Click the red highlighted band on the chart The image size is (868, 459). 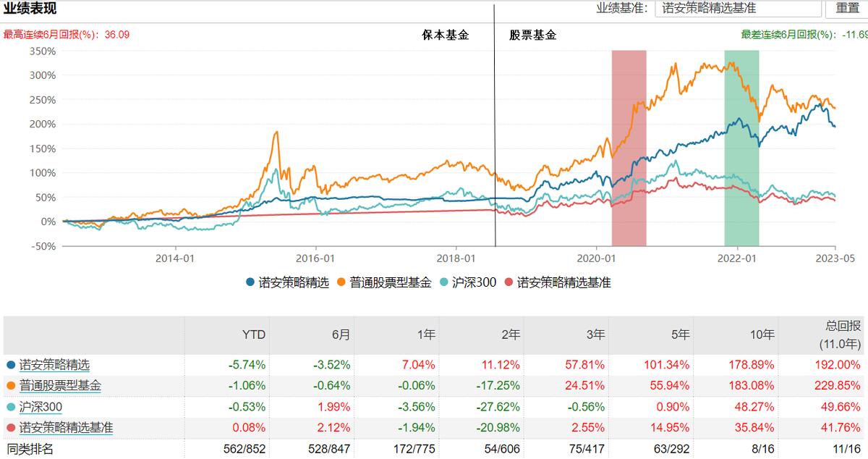pos(629,145)
